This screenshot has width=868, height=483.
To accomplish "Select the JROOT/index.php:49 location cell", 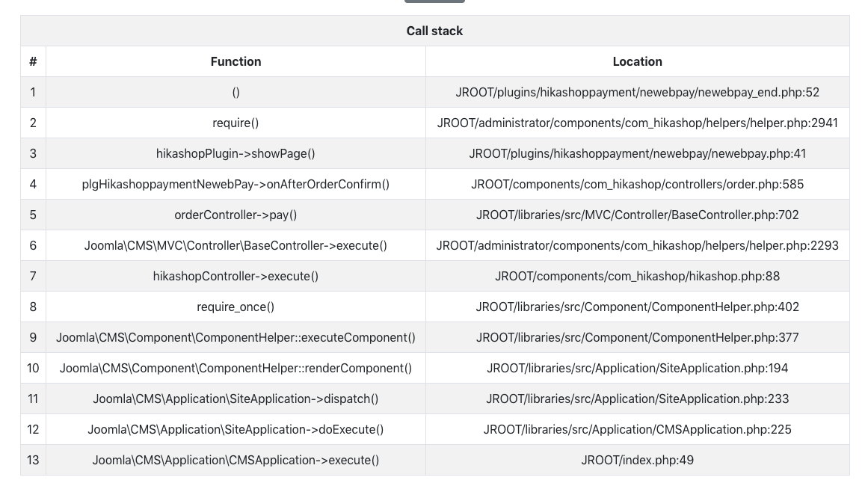I will click(x=637, y=461).
